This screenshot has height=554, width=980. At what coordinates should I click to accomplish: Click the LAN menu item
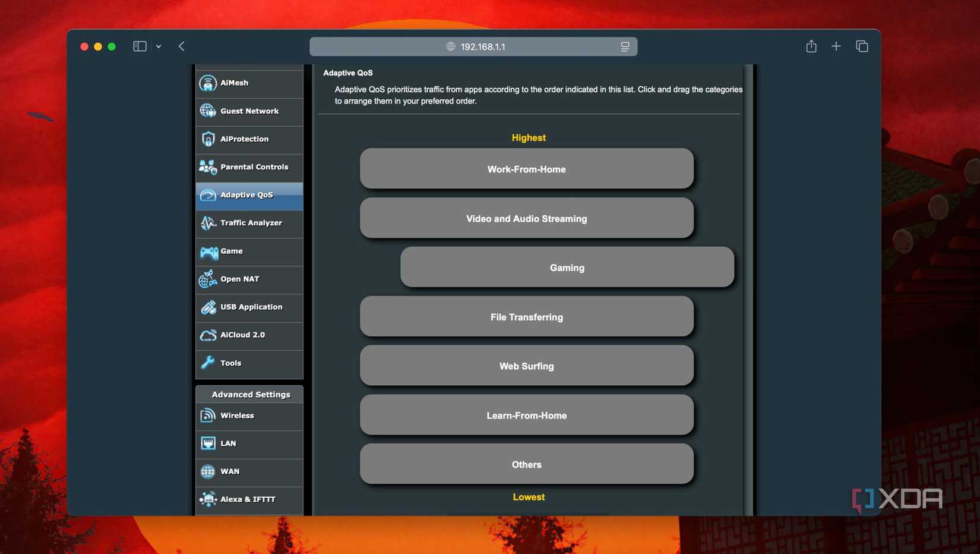[x=227, y=443]
